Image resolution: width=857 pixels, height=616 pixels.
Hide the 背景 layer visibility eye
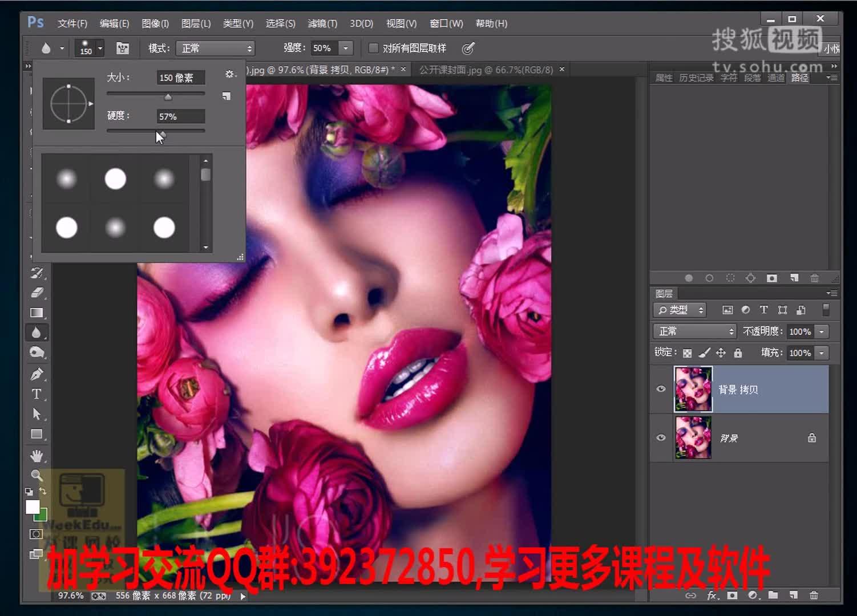pyautogui.click(x=661, y=437)
